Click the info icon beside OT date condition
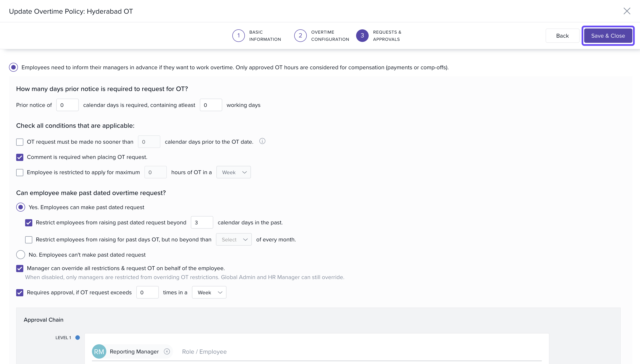640x364 pixels. [262, 141]
